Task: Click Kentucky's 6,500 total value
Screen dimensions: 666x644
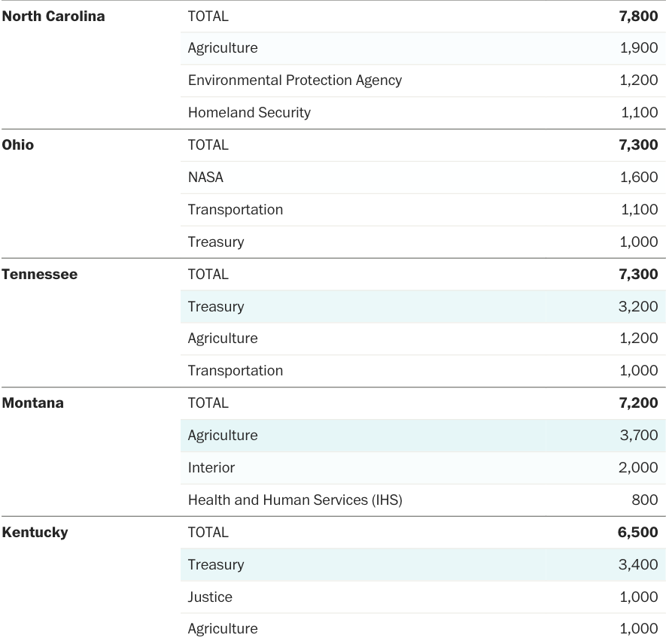Action: coord(638,533)
